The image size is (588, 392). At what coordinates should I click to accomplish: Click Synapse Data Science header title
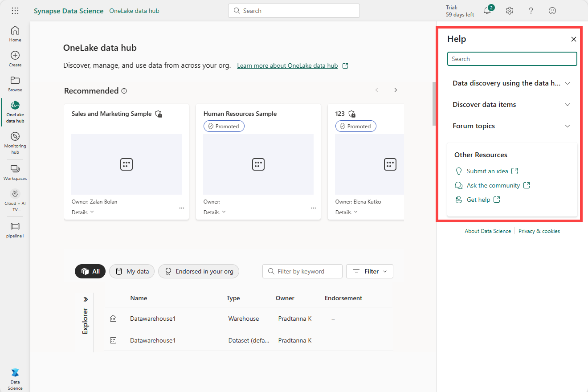coord(69,11)
